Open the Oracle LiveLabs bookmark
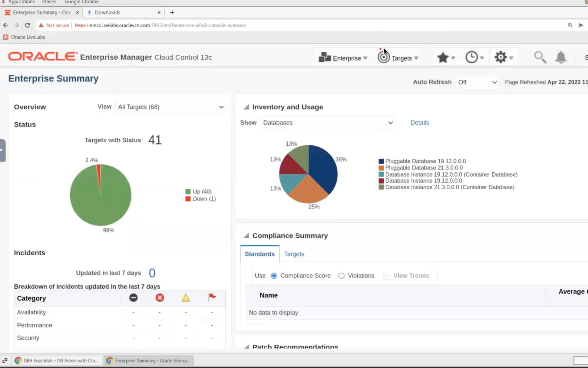Image resolution: width=588 pixels, height=368 pixels. [24, 37]
